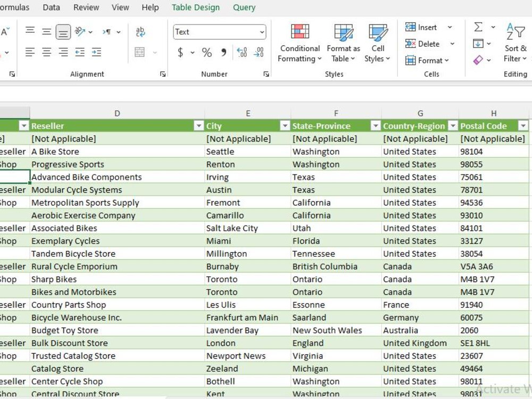The image size is (532, 399).
Task: Decrease indent of the cell
Action: tap(80, 52)
